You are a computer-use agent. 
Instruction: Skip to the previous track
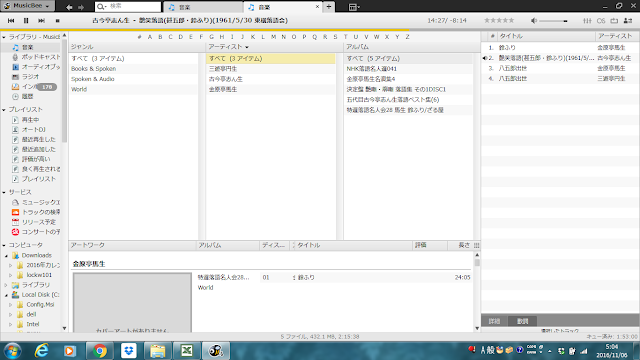(11, 20)
